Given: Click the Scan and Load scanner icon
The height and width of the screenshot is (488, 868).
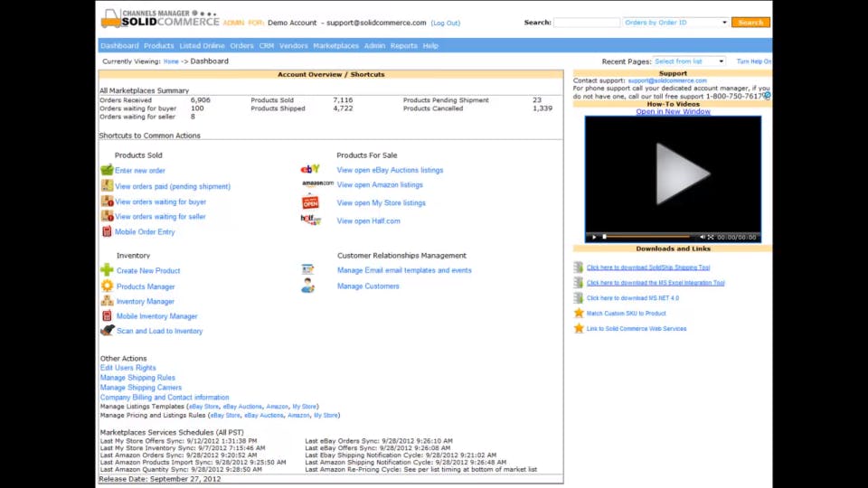Looking at the screenshot, I should click(x=107, y=331).
